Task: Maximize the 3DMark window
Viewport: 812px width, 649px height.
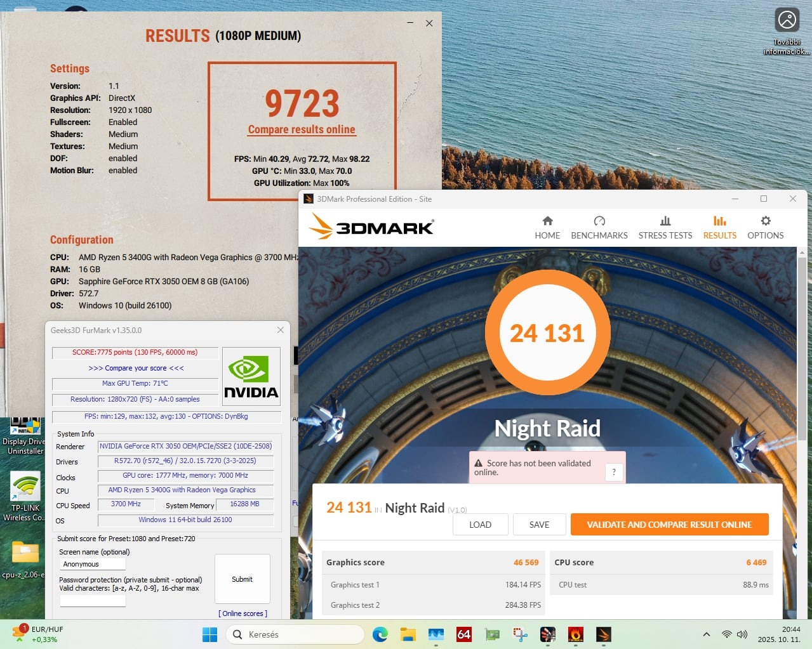Action: [x=764, y=199]
